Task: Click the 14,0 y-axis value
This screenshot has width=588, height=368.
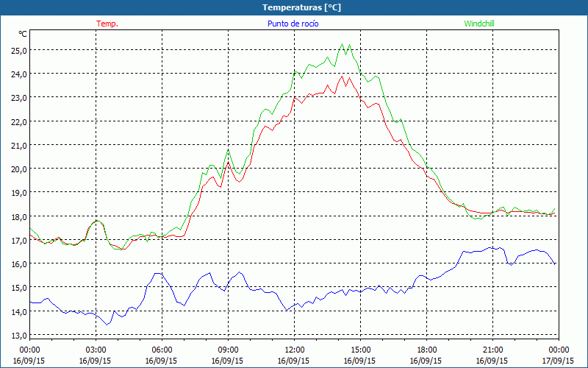Action: click(19, 311)
